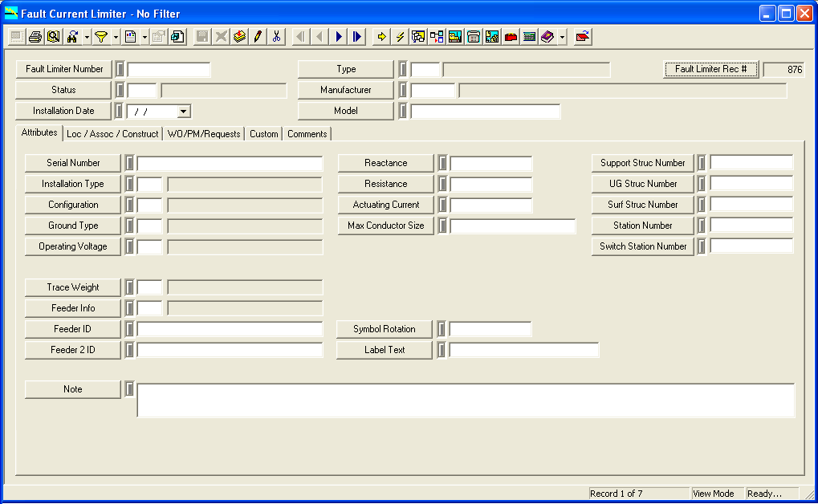Switch to the Custom tab

click(263, 134)
